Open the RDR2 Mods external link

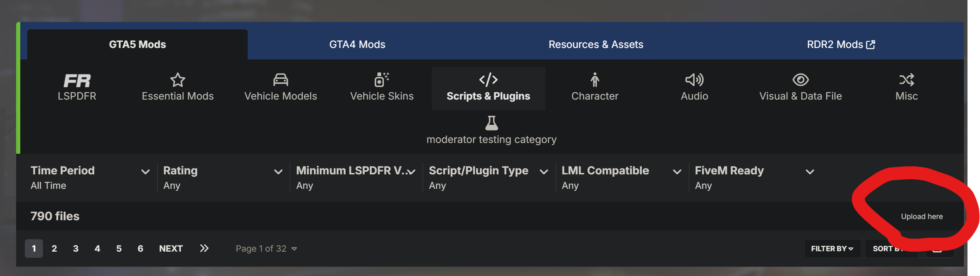point(841,44)
